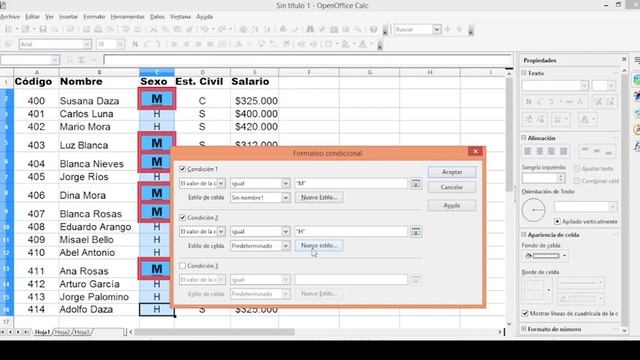640x360 pixels.
Task: Click the Find Next arrow beside Buscar
Action: [447, 29]
